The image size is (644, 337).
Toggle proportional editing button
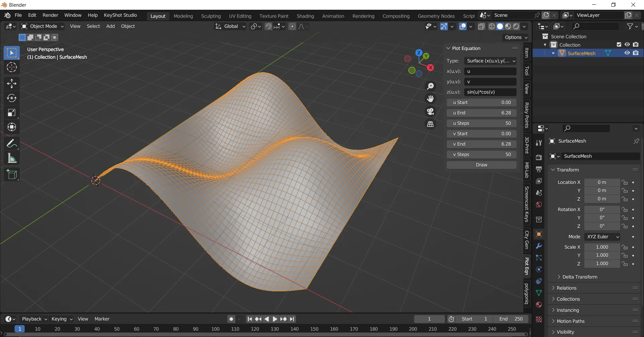tap(292, 27)
